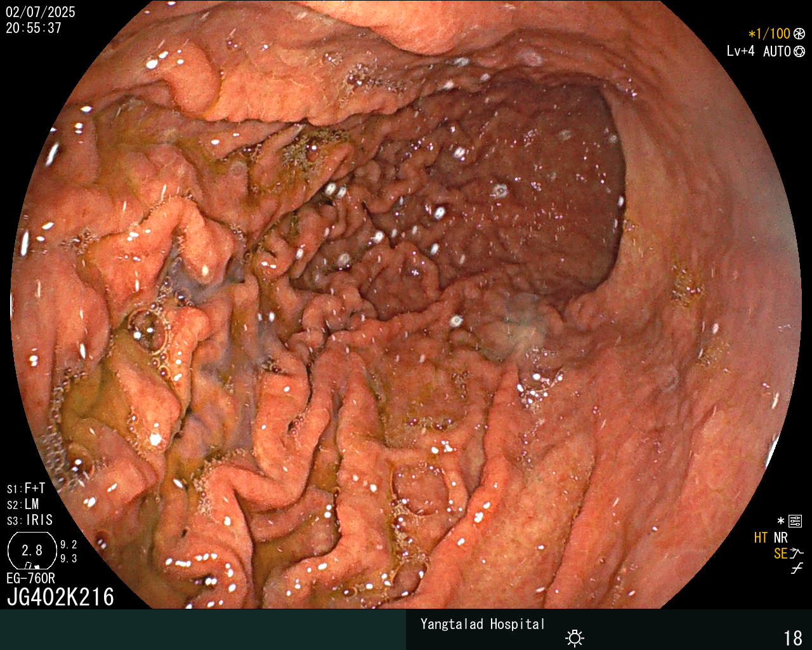Click the brightness sun icon in bottom bar
This screenshot has height=650, width=812.
click(x=575, y=637)
